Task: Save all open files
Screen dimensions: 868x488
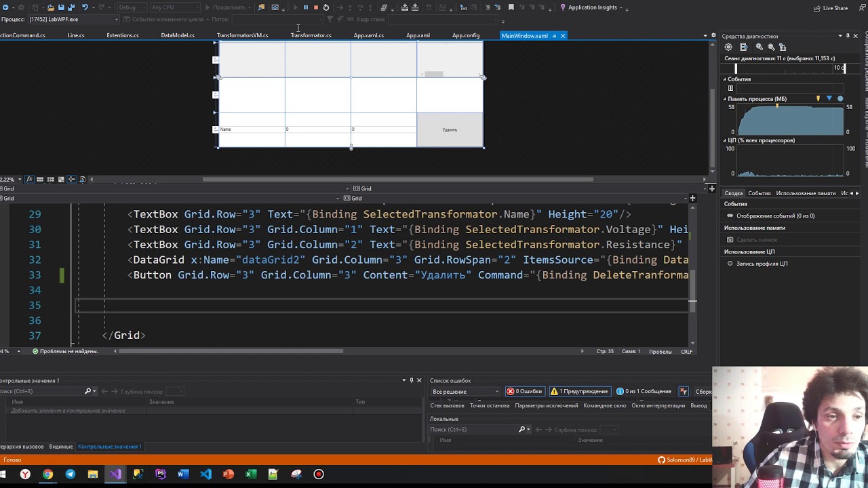Action: coord(71,7)
